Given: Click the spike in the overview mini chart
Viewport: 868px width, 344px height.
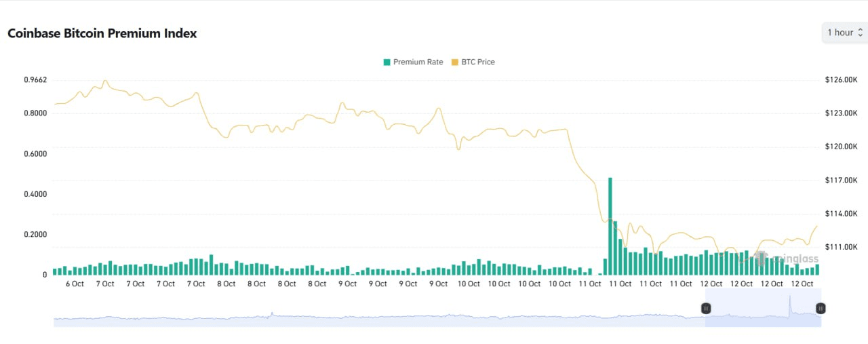Looking at the screenshot, I should 791,301.
